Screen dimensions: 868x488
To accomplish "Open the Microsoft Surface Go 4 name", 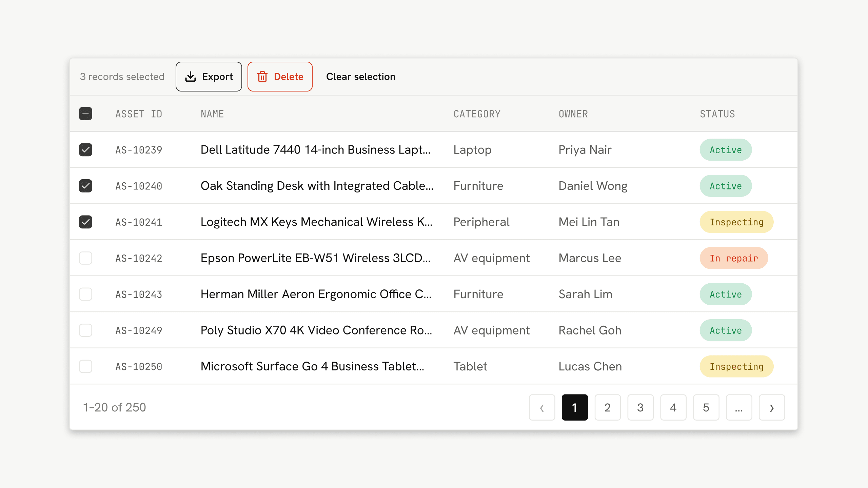I will coord(312,366).
